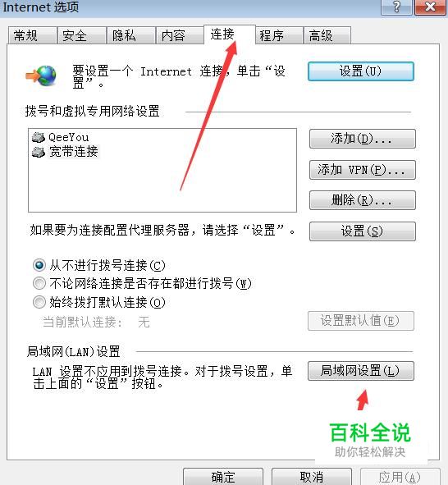Choose 始终拨打默认连接 radio option
The height and width of the screenshot is (485, 448).
tap(39, 302)
